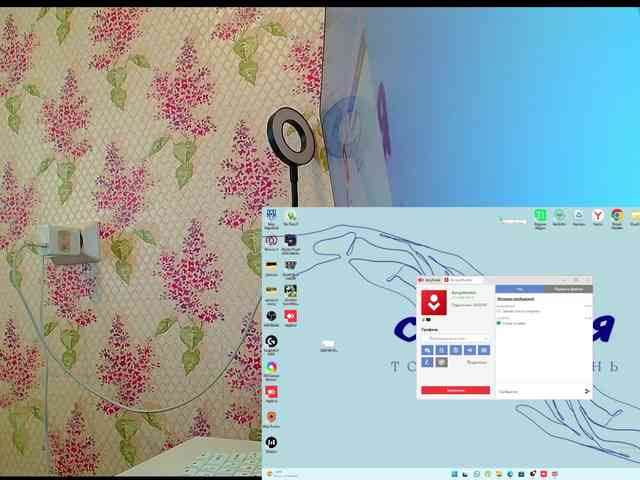Select the first AnyDesk window title tab
Image resolution: width=640 pixels, height=480 pixels.
[x=429, y=280]
